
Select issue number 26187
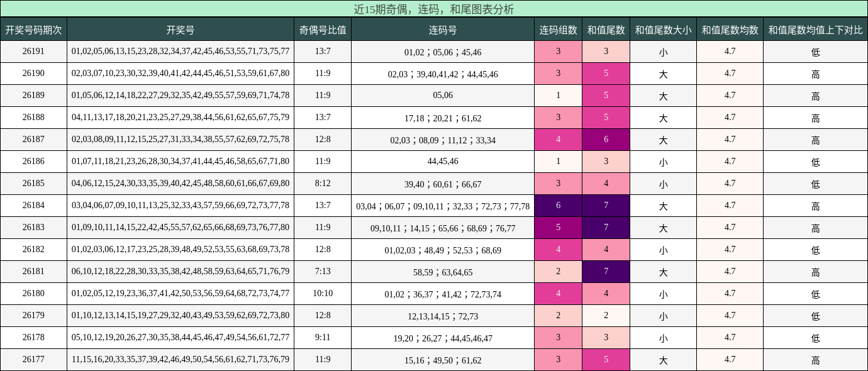(33, 140)
